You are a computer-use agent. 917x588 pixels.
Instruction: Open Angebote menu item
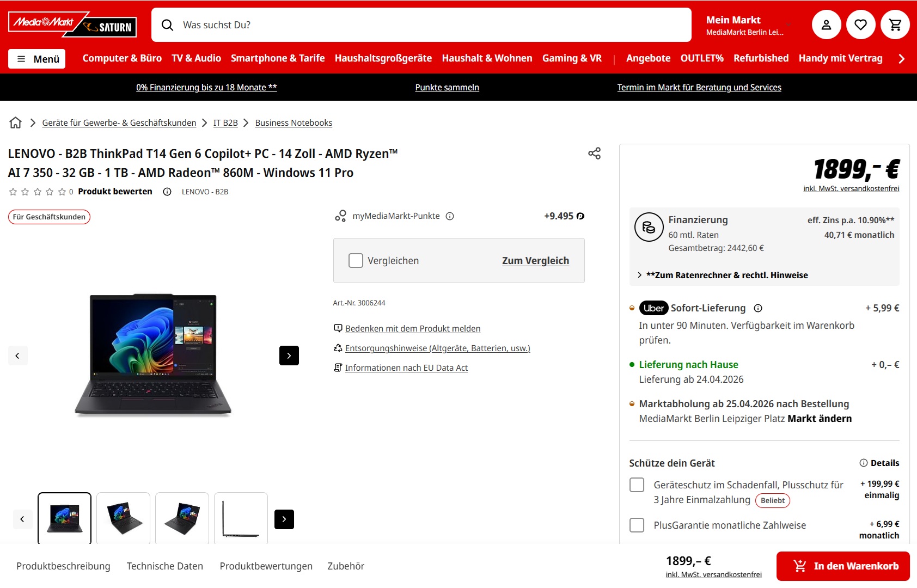pyautogui.click(x=648, y=58)
